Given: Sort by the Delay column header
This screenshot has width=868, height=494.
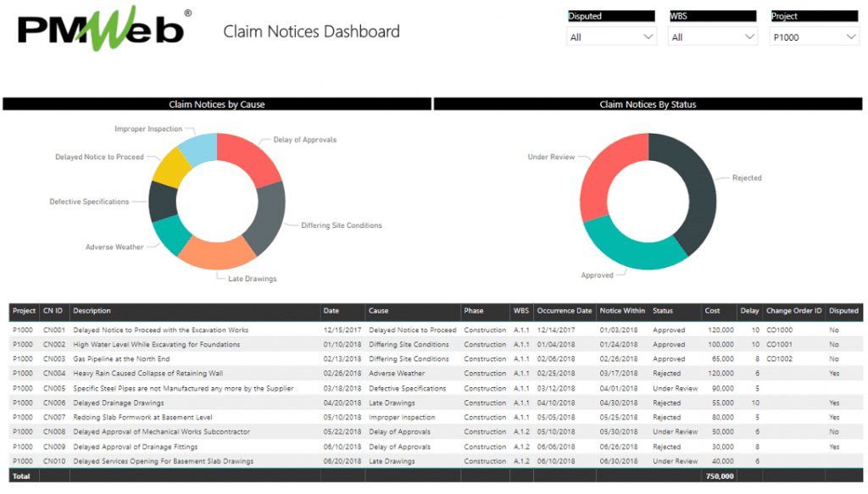Looking at the screenshot, I should 749,311.
